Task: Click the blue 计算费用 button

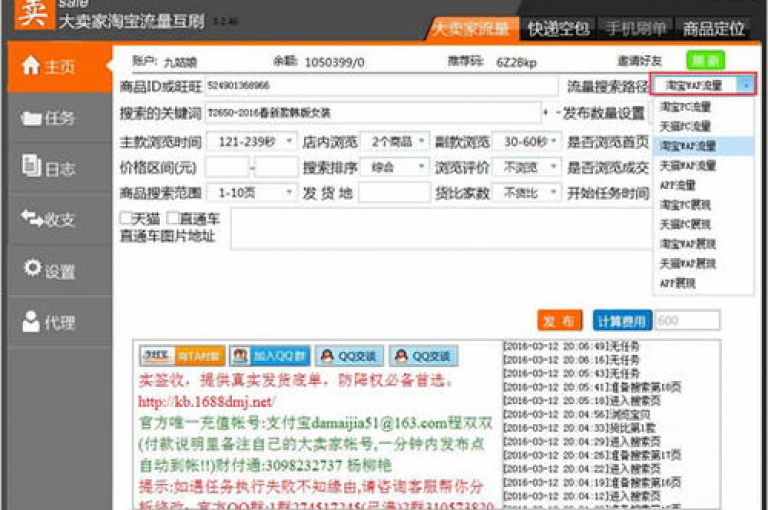Action: 622,321
